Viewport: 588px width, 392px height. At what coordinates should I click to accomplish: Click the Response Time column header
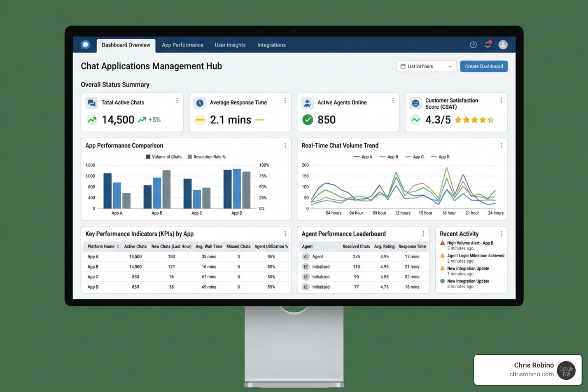pos(412,247)
